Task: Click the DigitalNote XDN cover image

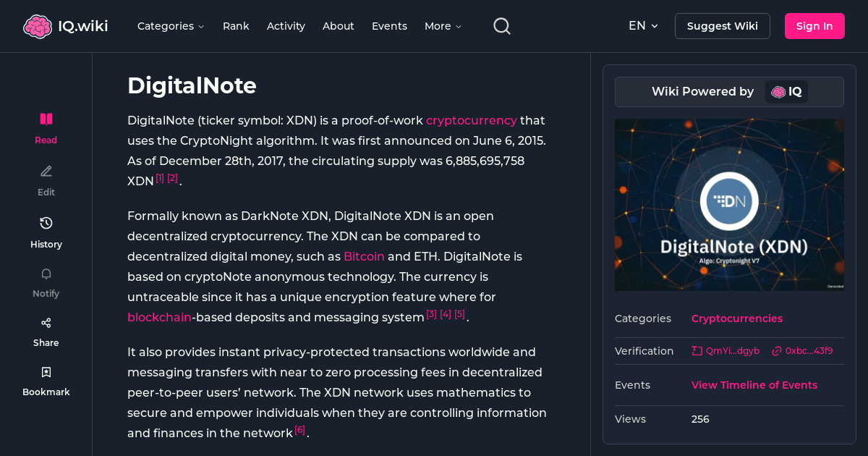Action: pyautogui.click(x=729, y=205)
